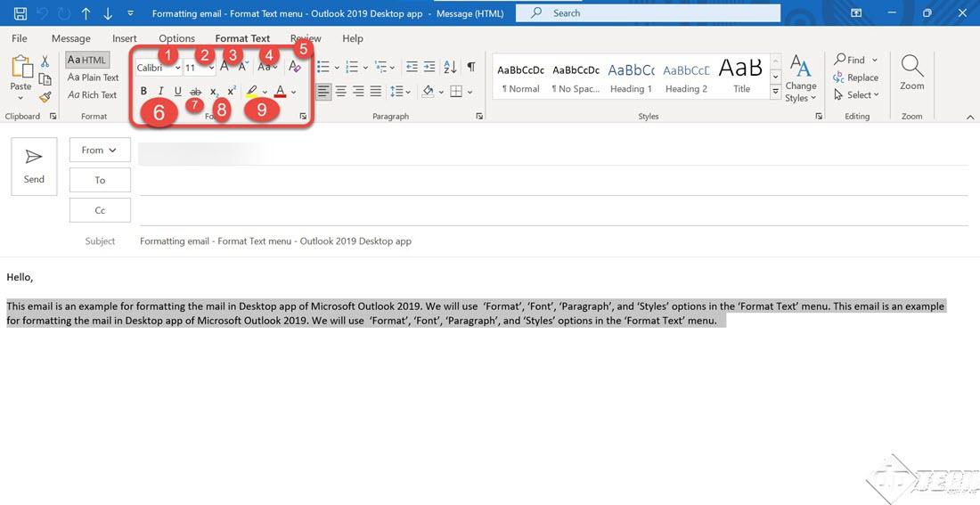Click the Replace button in Editing
This screenshot has width=980, height=505.
pyautogui.click(x=855, y=77)
